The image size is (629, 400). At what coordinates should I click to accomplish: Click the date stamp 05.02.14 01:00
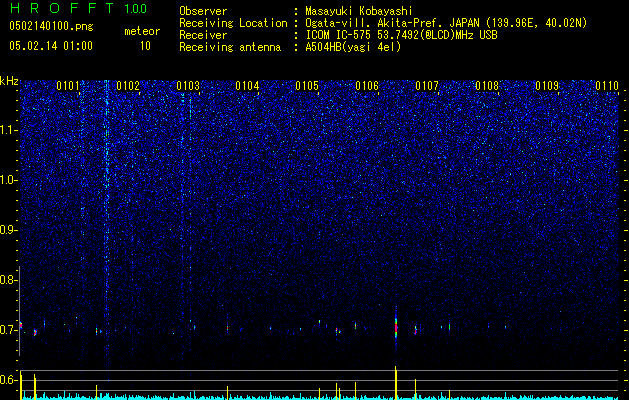51,46
